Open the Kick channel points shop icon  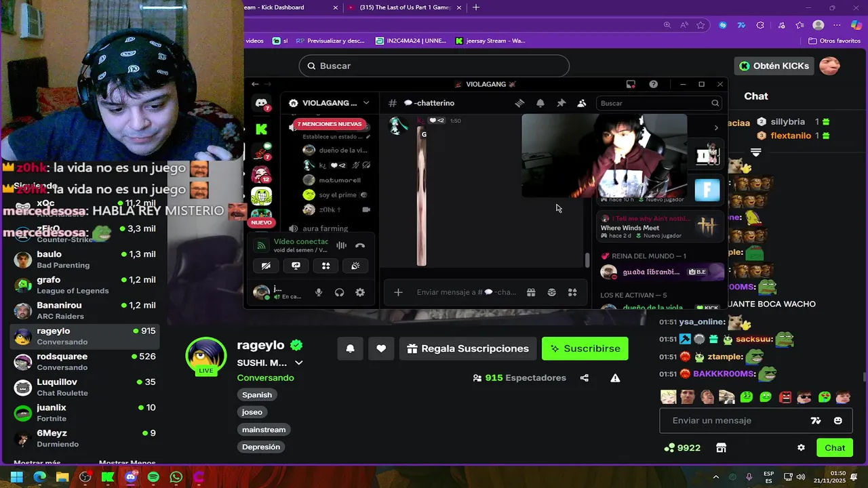pyautogui.click(x=721, y=448)
